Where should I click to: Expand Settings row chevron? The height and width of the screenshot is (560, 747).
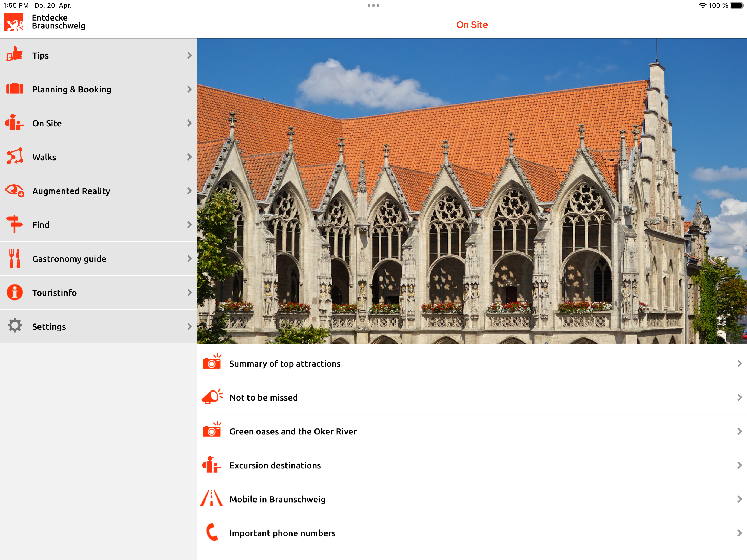coord(189,326)
